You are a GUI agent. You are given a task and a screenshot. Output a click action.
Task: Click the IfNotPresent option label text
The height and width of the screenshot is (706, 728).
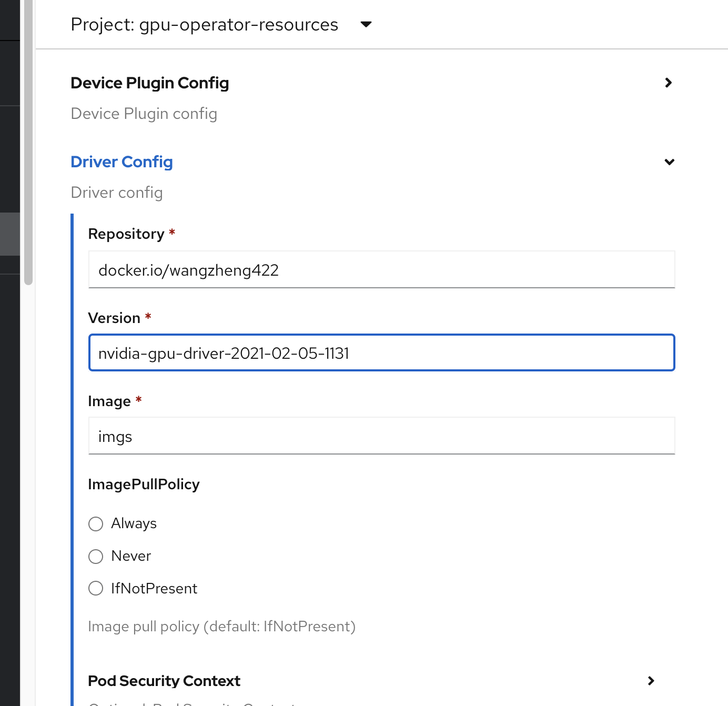(x=154, y=589)
